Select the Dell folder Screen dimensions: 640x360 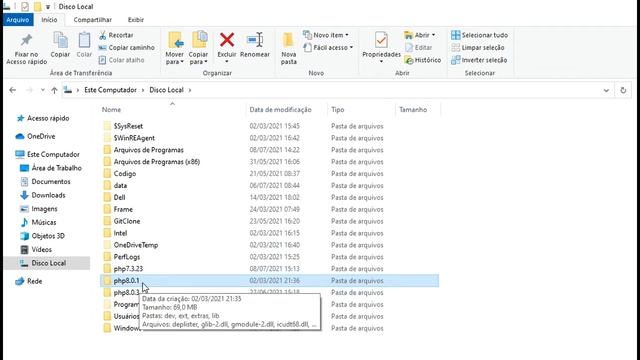119,197
